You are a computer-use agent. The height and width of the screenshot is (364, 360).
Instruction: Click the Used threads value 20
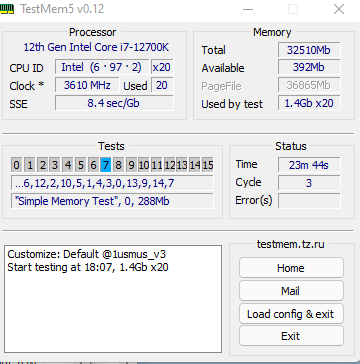pyautogui.click(x=162, y=85)
